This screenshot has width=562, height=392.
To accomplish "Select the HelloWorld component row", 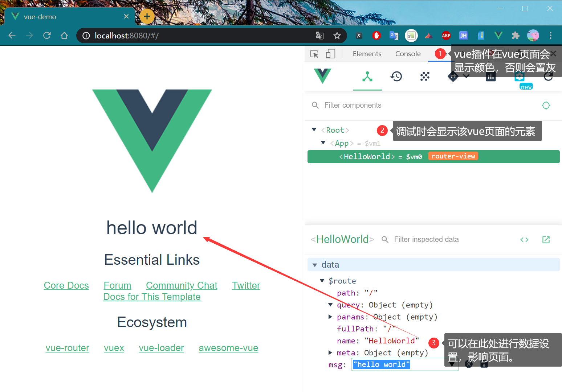I will point(433,157).
